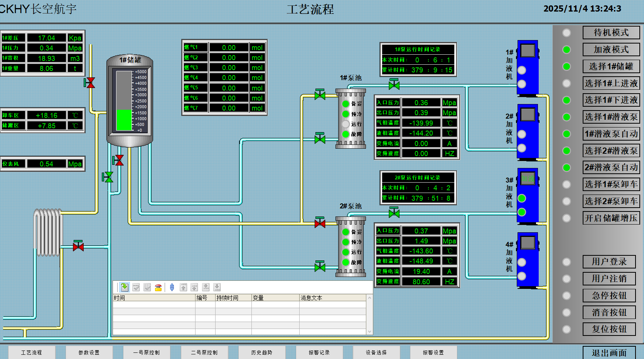
Task: Click the red valve above 1#储罐 tank
Action: coord(90,82)
